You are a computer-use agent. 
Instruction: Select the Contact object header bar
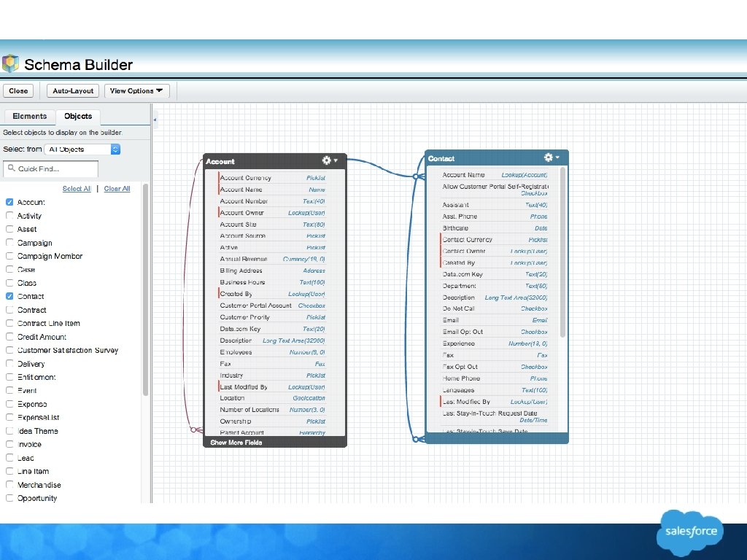click(x=496, y=158)
